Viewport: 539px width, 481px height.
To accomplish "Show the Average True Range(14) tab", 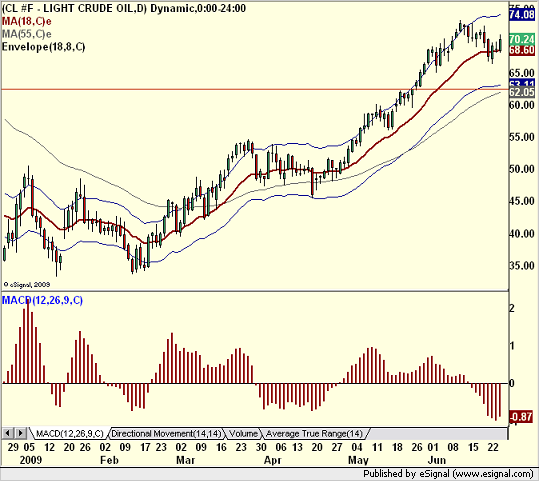I will [x=315, y=434].
